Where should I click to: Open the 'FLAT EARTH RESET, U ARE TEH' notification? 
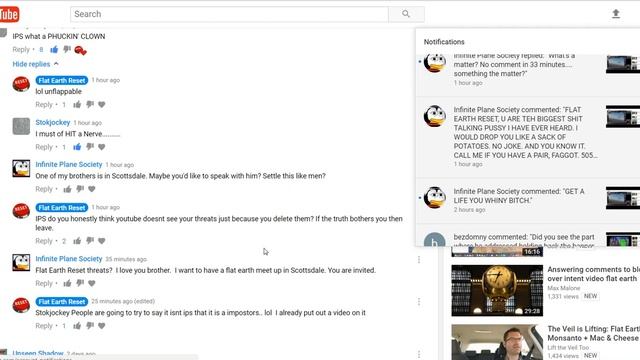click(x=528, y=137)
